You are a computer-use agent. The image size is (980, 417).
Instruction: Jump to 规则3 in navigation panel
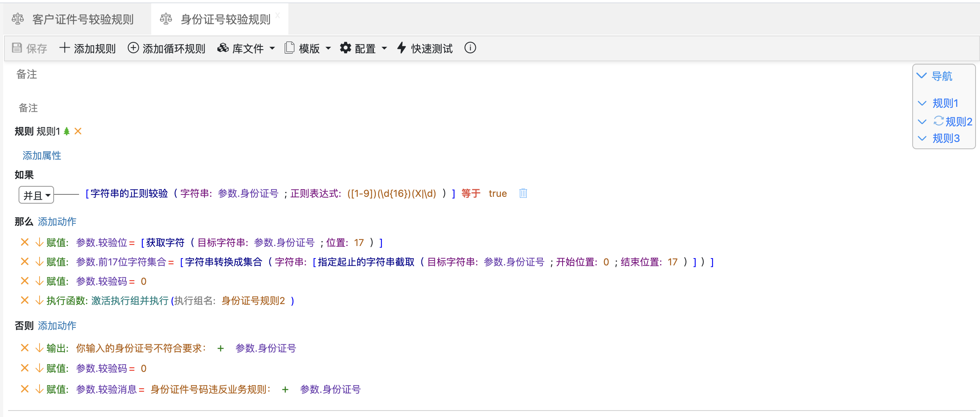coord(946,138)
